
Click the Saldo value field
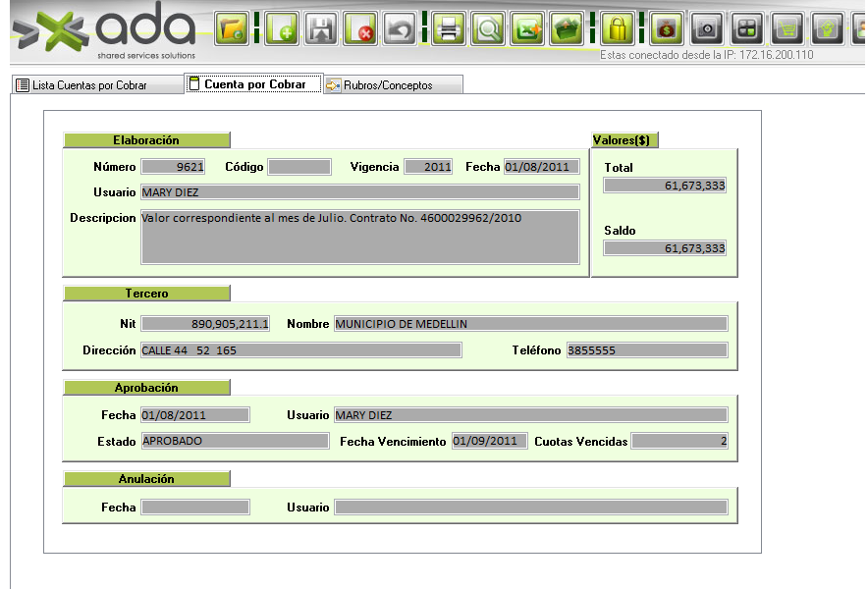(665, 248)
